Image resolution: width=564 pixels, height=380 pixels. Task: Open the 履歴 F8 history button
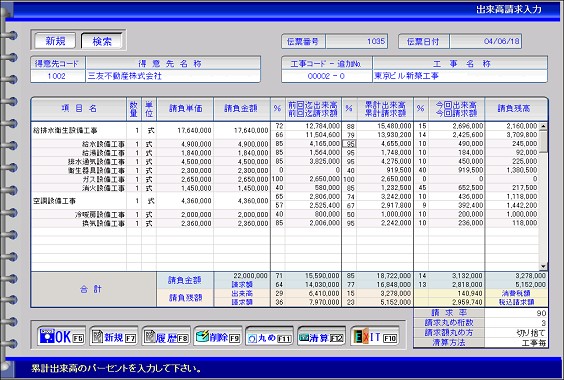[166, 336]
